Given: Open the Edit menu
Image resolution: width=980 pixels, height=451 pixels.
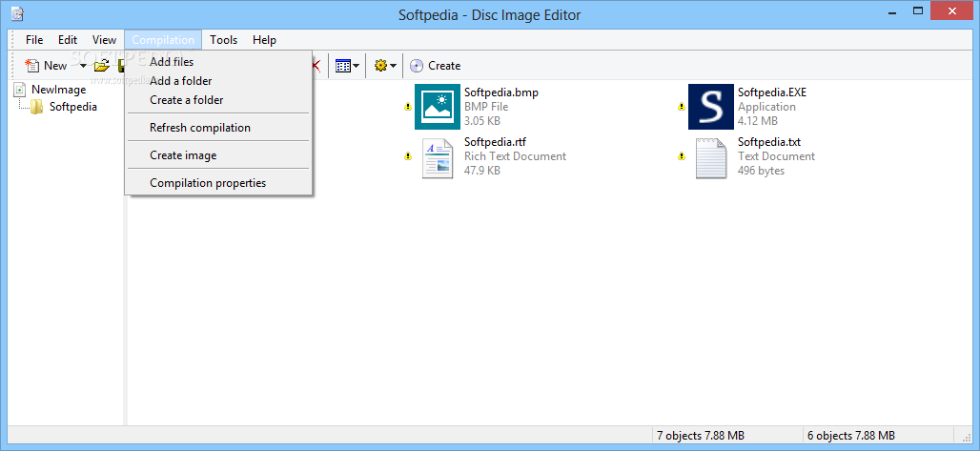Looking at the screenshot, I should point(68,40).
